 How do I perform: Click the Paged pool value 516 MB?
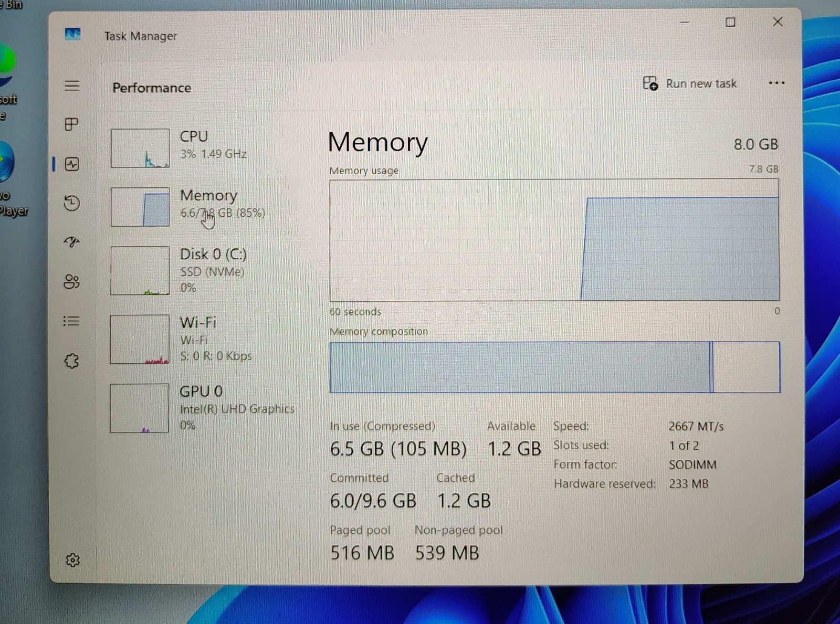[x=362, y=553]
